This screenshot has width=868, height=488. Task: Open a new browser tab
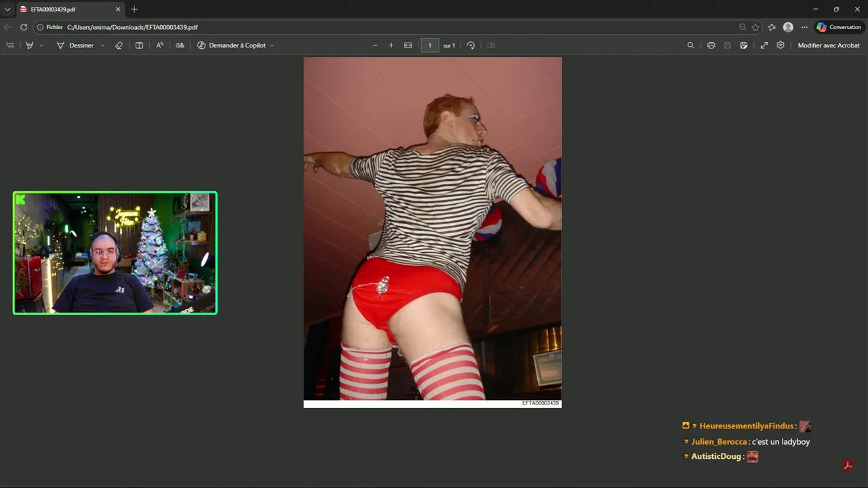point(134,9)
